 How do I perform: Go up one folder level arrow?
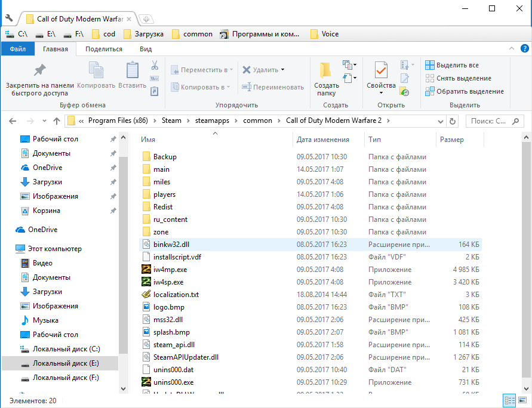57,121
